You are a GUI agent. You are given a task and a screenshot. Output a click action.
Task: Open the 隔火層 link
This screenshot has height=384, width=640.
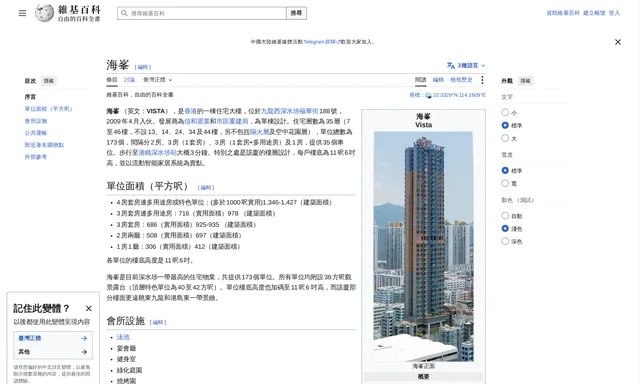[259, 132]
